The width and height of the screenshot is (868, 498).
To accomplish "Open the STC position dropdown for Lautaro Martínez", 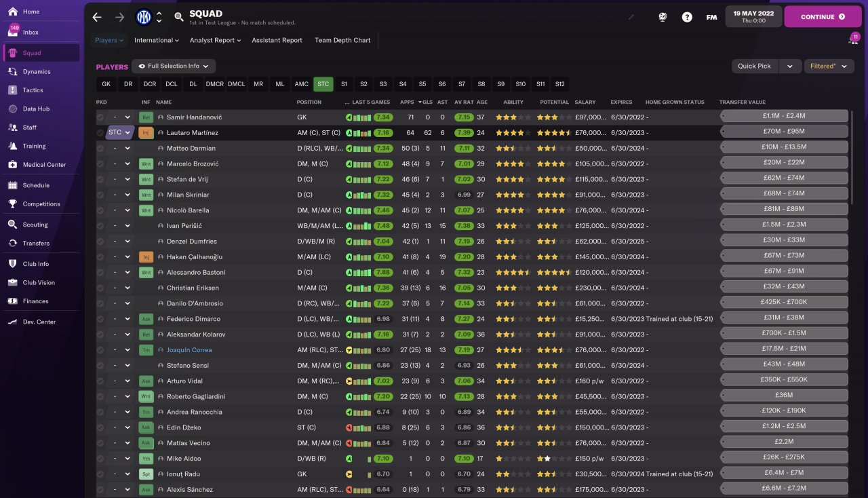I will click(119, 132).
